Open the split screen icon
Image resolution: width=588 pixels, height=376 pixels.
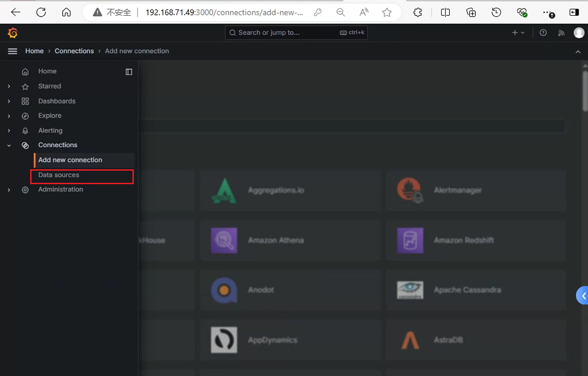(x=445, y=13)
